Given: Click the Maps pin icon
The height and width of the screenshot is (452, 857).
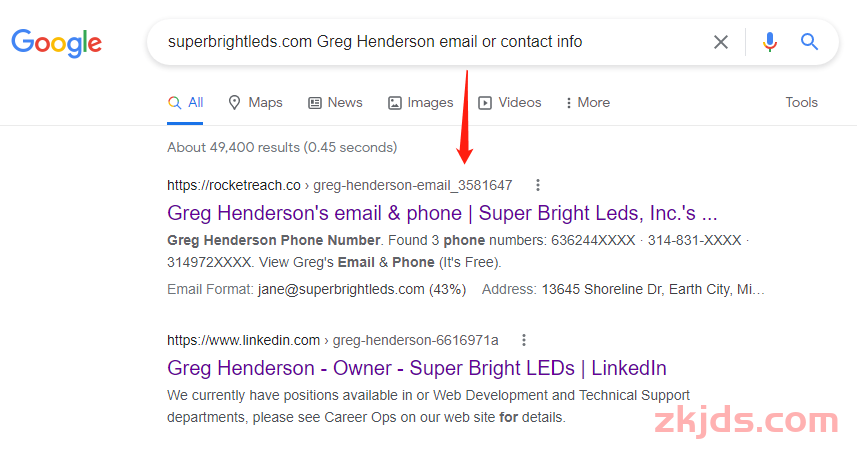Looking at the screenshot, I should pyautogui.click(x=234, y=102).
